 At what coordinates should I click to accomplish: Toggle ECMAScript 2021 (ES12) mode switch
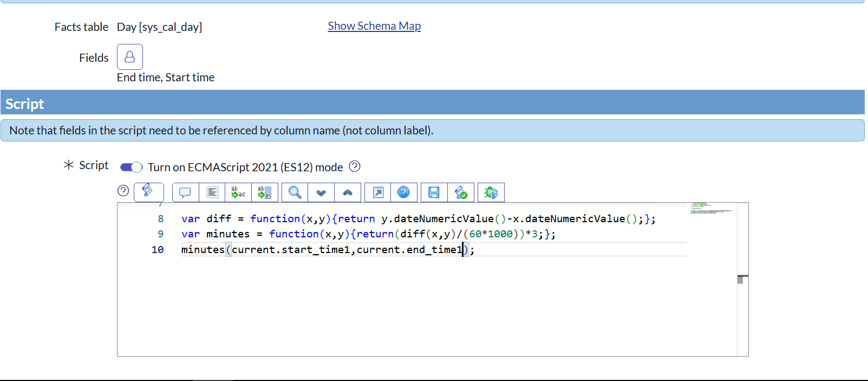131,167
